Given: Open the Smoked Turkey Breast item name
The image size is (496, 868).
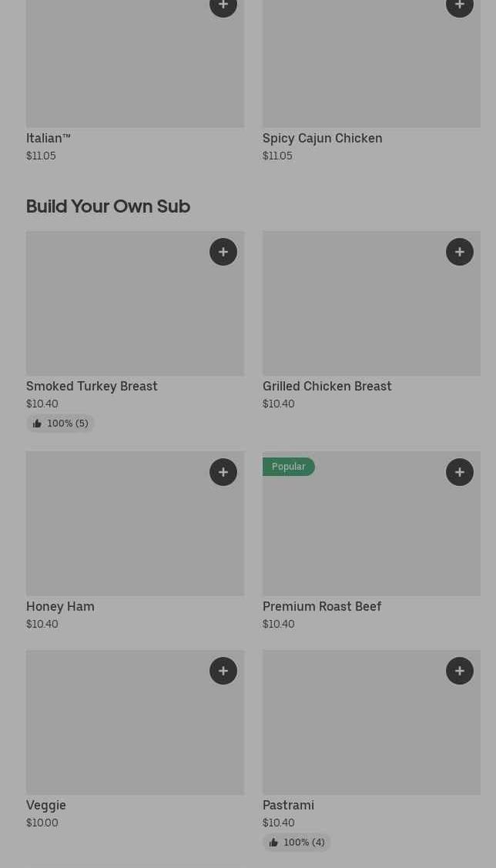Looking at the screenshot, I should pos(92,386).
